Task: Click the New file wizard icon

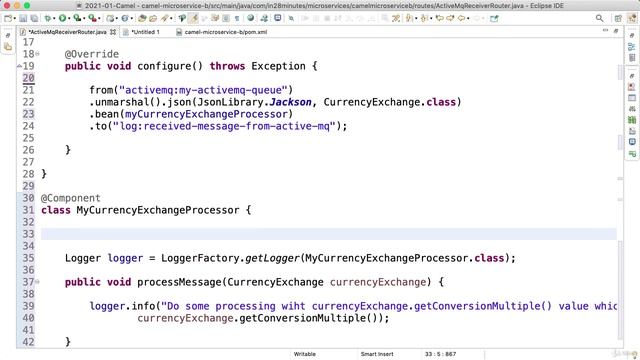Action: click(x=8, y=18)
